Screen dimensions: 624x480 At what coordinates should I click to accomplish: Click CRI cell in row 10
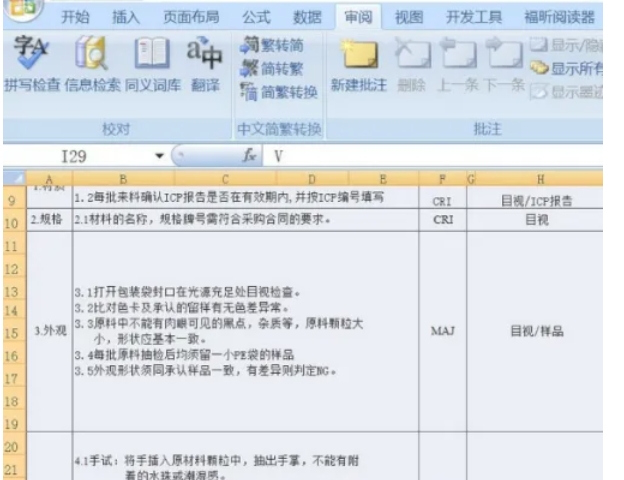[x=443, y=220]
